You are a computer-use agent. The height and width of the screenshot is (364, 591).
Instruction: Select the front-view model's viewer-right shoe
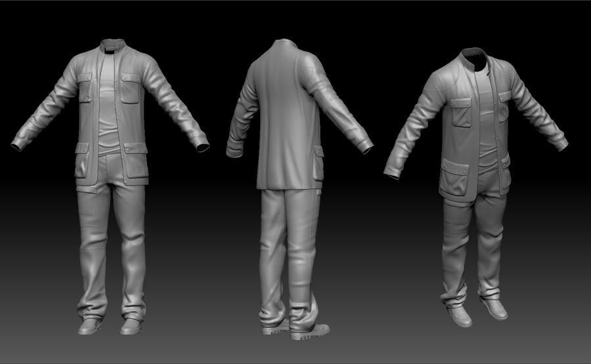point(132,325)
